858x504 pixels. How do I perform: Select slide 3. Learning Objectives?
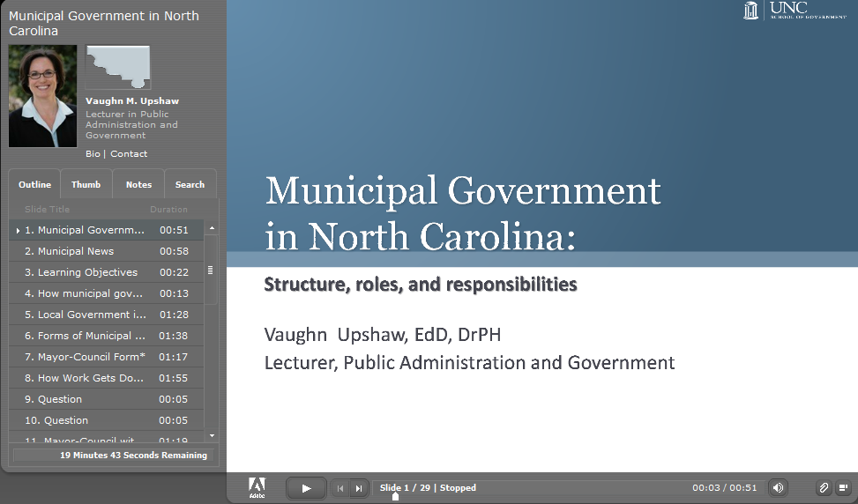click(106, 272)
